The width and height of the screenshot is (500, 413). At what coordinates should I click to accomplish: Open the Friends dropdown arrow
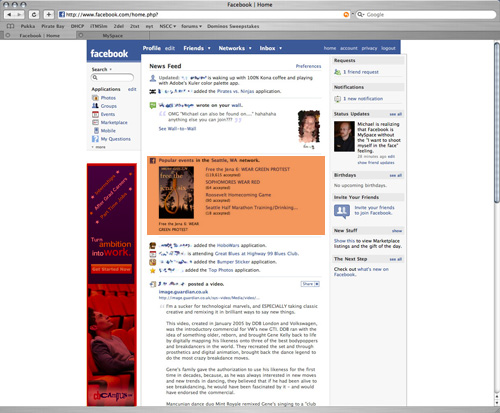209,48
